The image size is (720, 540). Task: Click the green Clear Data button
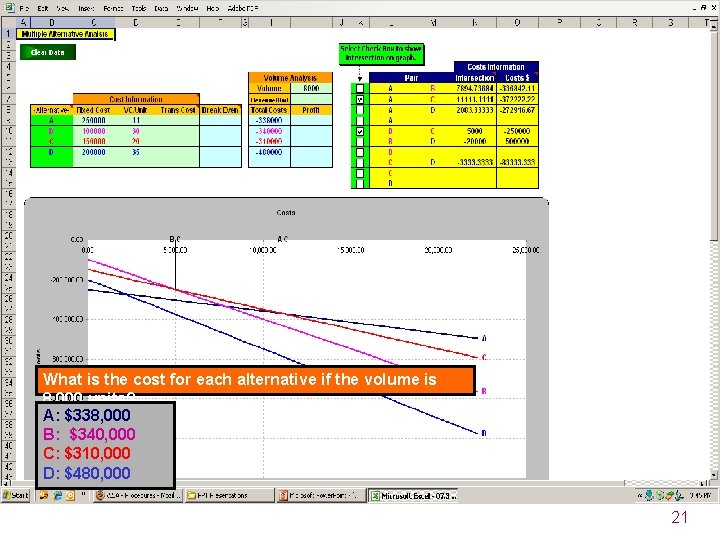coord(48,52)
